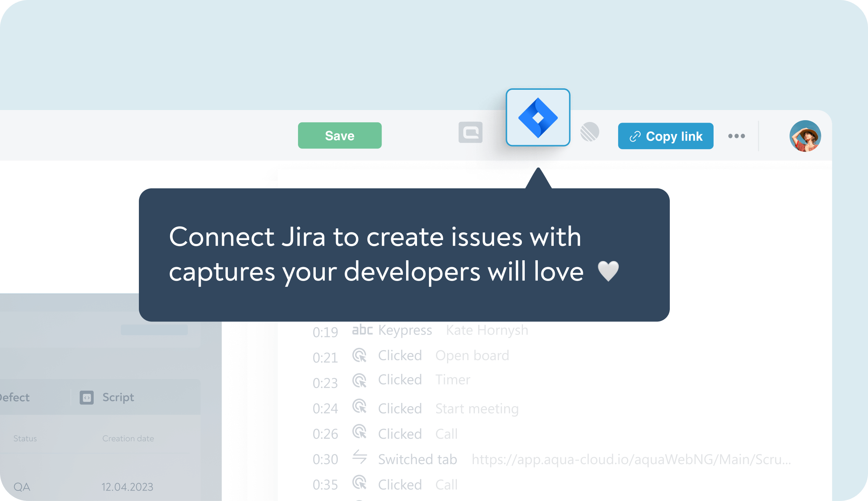Open the app.aqua-cloud.io URL link
This screenshot has height=501, width=868.
coord(631,459)
